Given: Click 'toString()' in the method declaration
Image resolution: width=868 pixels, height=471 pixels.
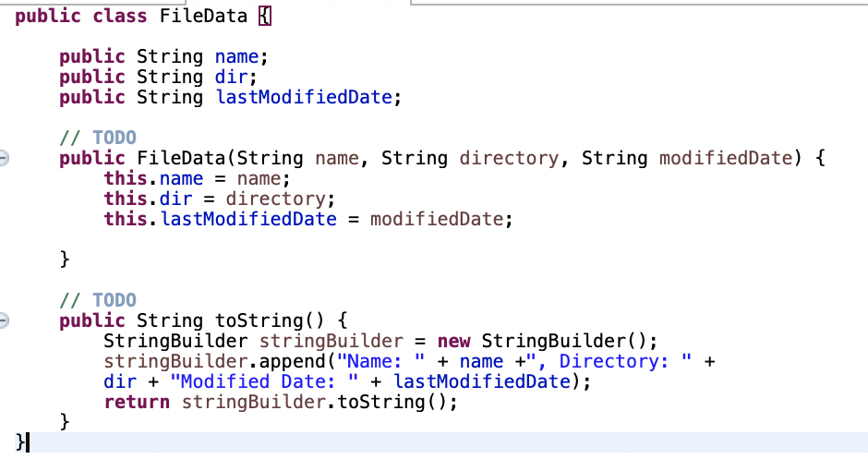Looking at the screenshot, I should pyautogui.click(x=269, y=320).
